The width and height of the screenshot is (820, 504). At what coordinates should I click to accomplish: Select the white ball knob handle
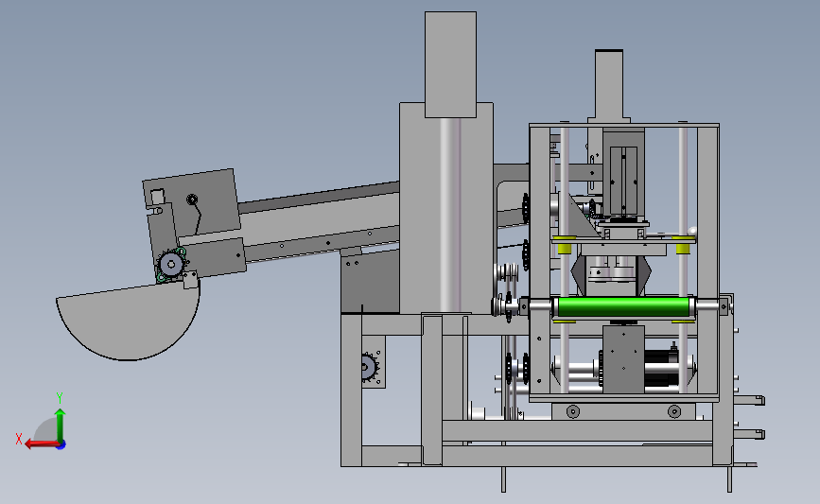click(x=692, y=231)
